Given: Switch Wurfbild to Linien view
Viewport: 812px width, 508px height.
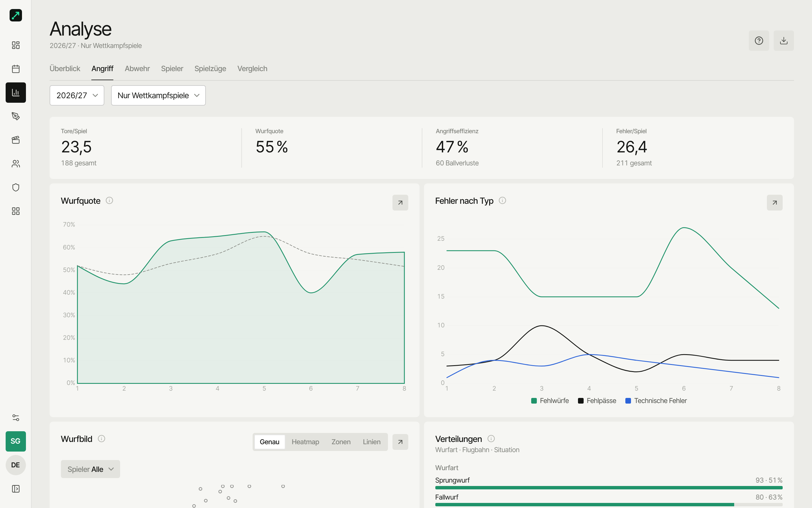Looking at the screenshot, I should 371,442.
